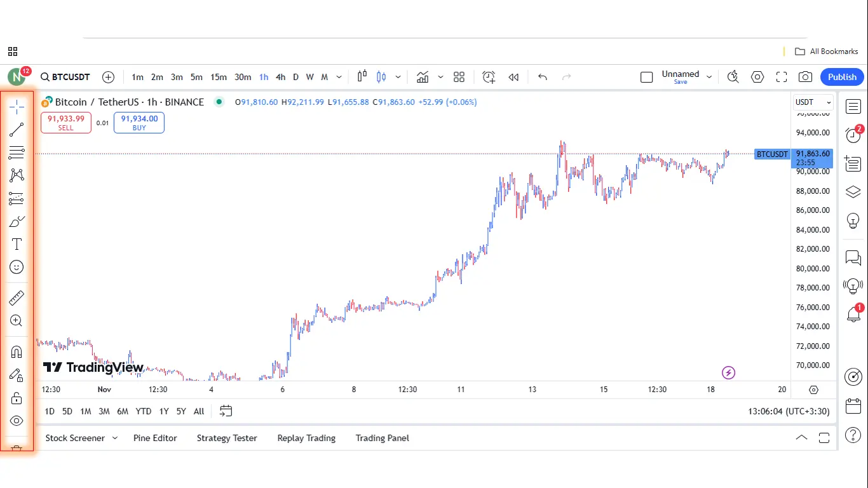
Task: Click the compare or add symbol plus button
Action: click(x=109, y=77)
